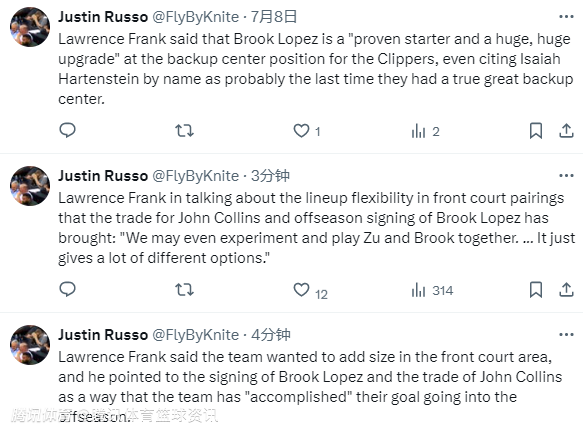Viewport: 583px width, 432px height.
Task: Open the 4分钟 timestamp link
Action: pos(270,335)
